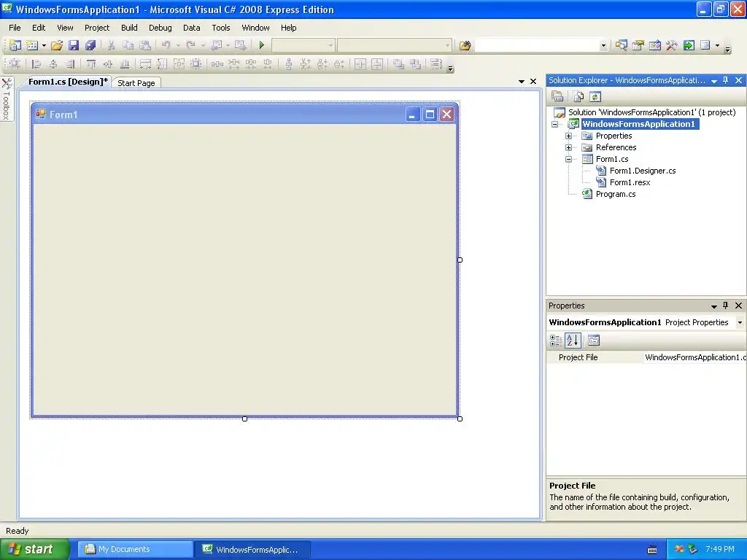Click the Refresh icon in Solution Explorer
Image resolution: width=747 pixels, height=560 pixels.
point(595,97)
